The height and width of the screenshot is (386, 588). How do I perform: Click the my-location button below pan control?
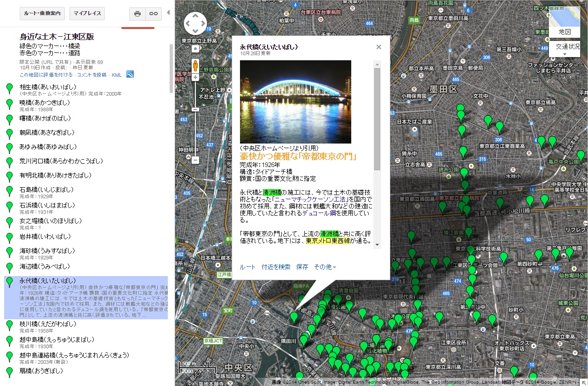pos(195,48)
